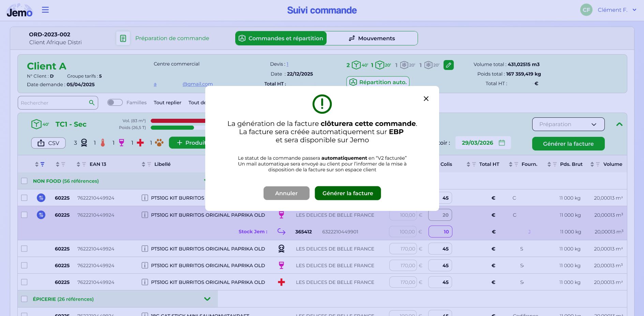The image size is (644, 316).
Task: Check the checkbox of the wine-glass 170,00 row
Action: coord(24,265)
